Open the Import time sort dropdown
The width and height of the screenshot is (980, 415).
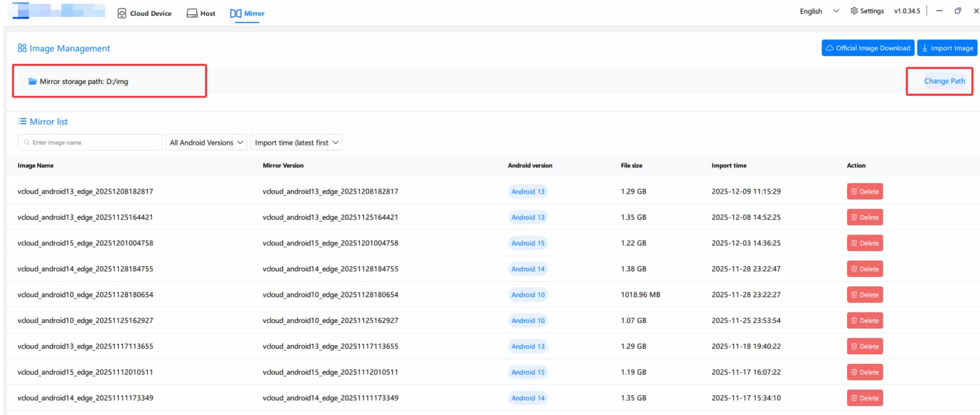point(296,142)
